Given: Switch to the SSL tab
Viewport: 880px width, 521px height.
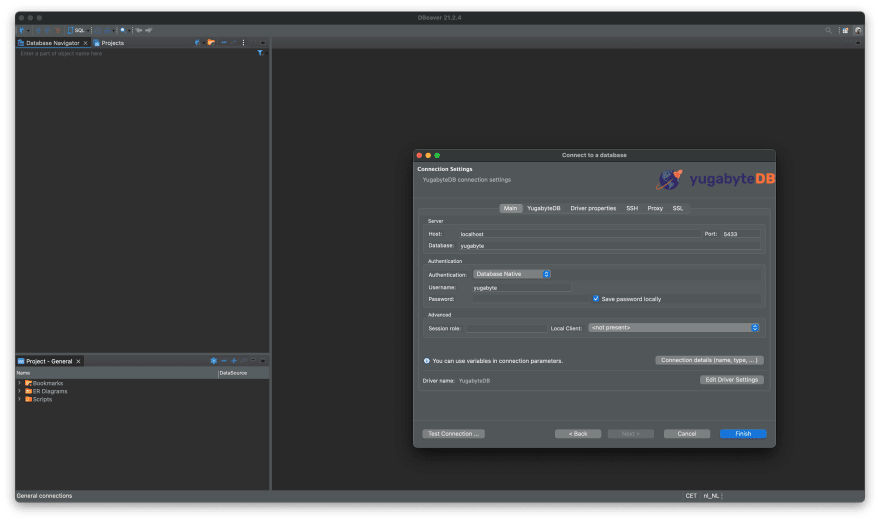Looking at the screenshot, I should point(678,208).
